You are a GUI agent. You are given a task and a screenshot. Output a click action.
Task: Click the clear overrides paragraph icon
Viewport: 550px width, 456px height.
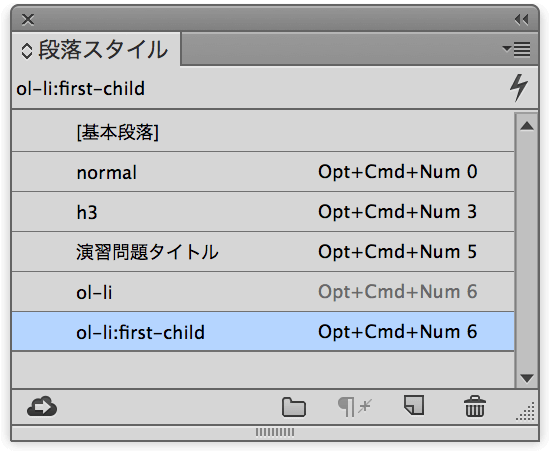click(x=355, y=407)
